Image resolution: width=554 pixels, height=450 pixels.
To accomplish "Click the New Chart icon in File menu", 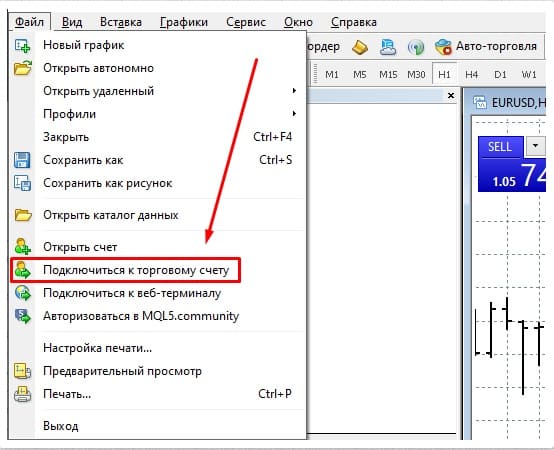I will click(22, 46).
